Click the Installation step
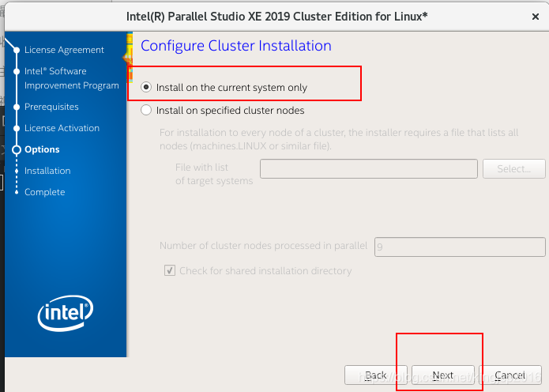 (x=47, y=171)
